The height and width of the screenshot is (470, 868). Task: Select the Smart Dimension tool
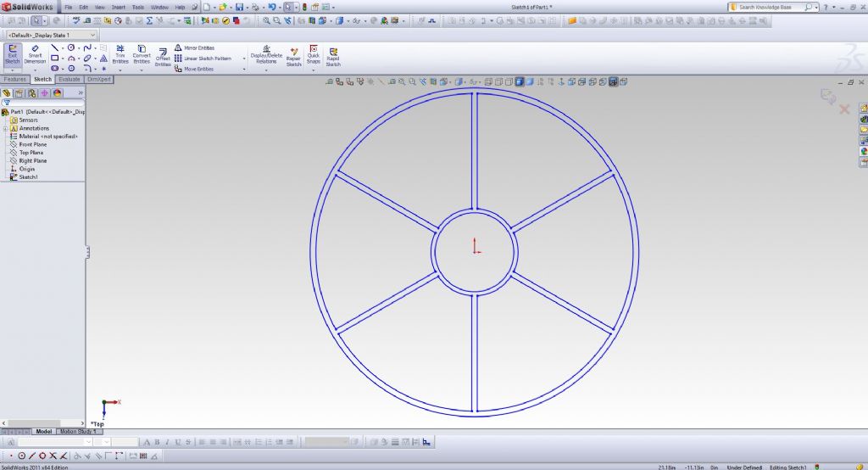click(x=35, y=55)
